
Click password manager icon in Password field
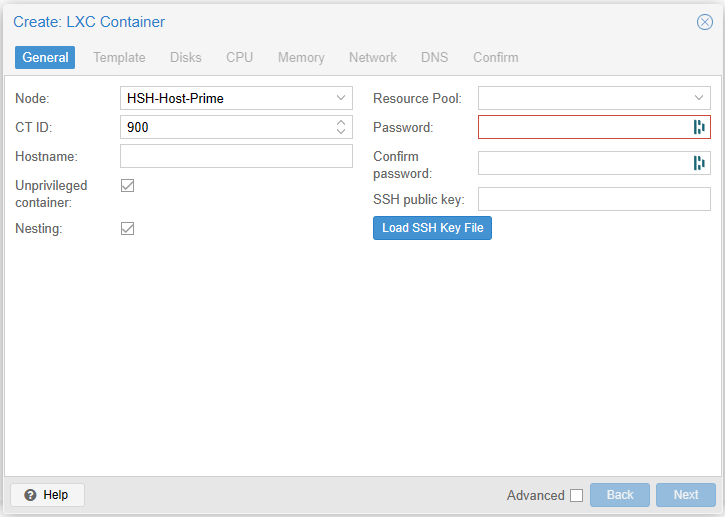(x=699, y=127)
